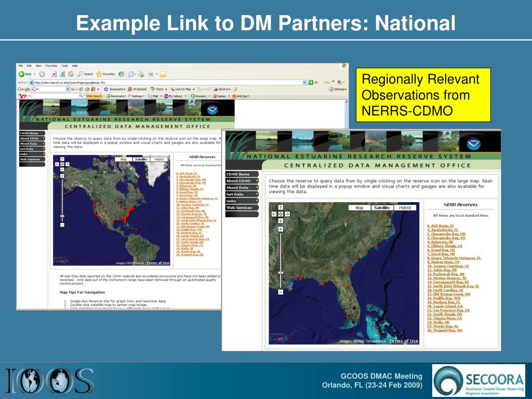Click the History icon in browser toolbar
The image size is (532, 399).
point(121,74)
